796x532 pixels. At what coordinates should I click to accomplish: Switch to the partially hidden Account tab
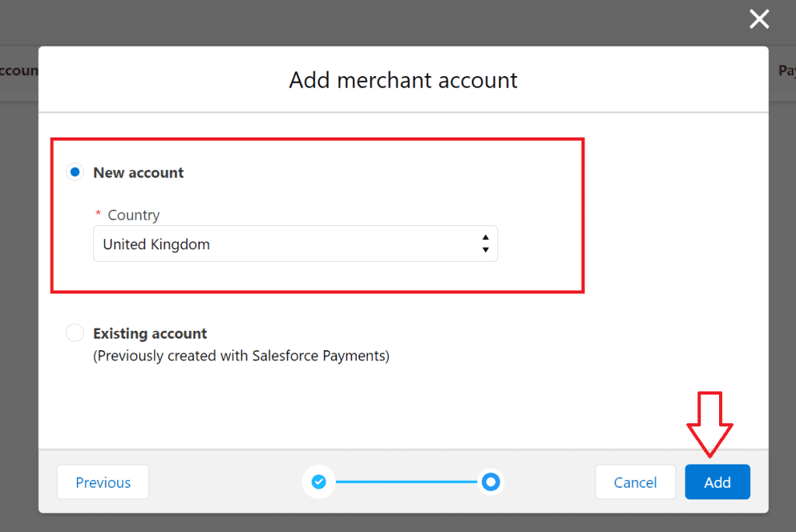[x=19, y=71]
